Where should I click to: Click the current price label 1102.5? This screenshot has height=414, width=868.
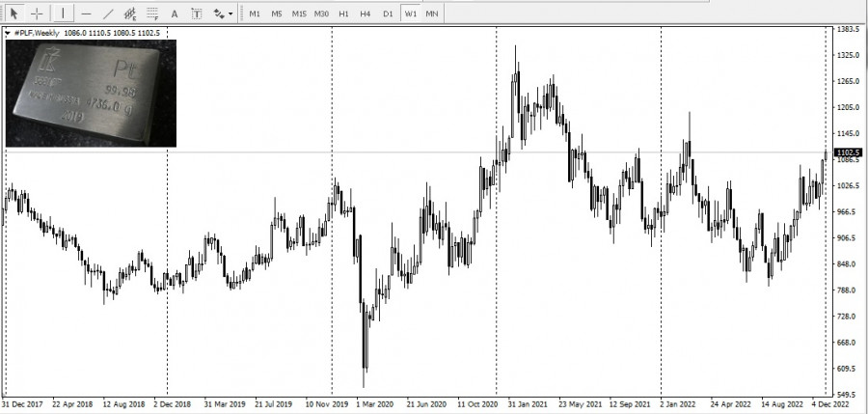click(848, 152)
